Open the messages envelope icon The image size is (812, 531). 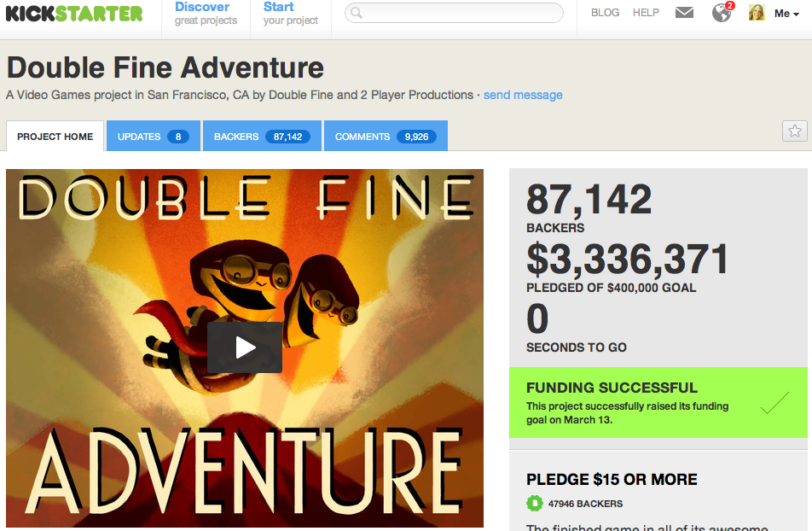[684, 13]
